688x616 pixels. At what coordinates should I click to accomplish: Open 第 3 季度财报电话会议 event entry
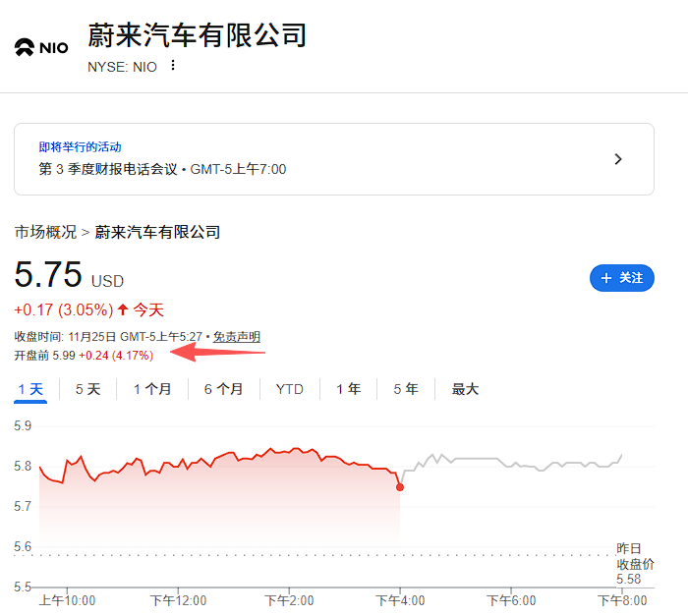coord(162,169)
